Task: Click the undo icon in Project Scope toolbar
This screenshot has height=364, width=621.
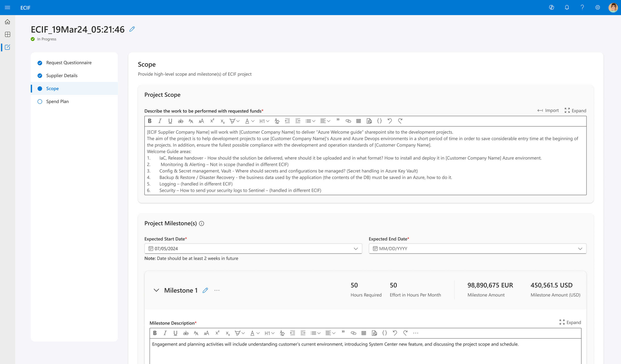Action: click(x=390, y=121)
